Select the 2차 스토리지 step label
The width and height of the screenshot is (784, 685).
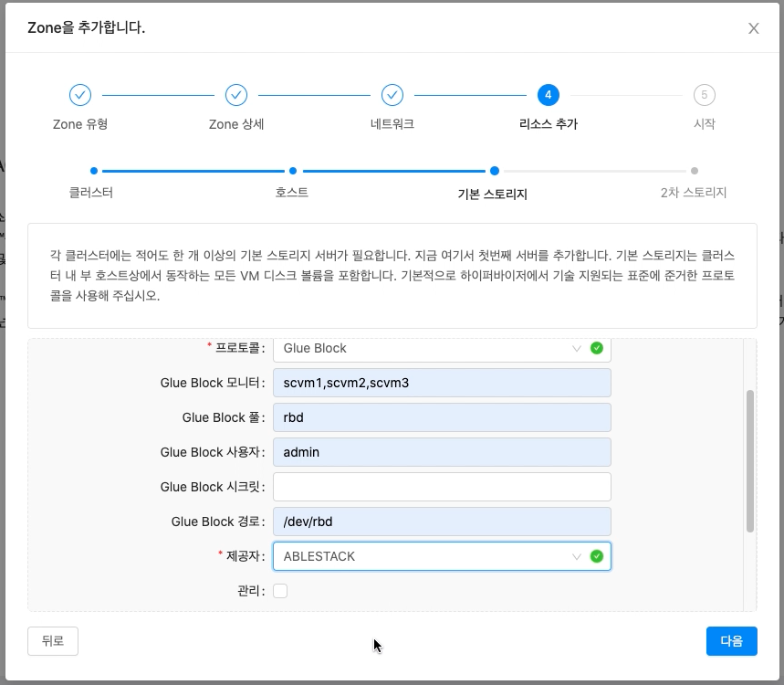click(694, 192)
